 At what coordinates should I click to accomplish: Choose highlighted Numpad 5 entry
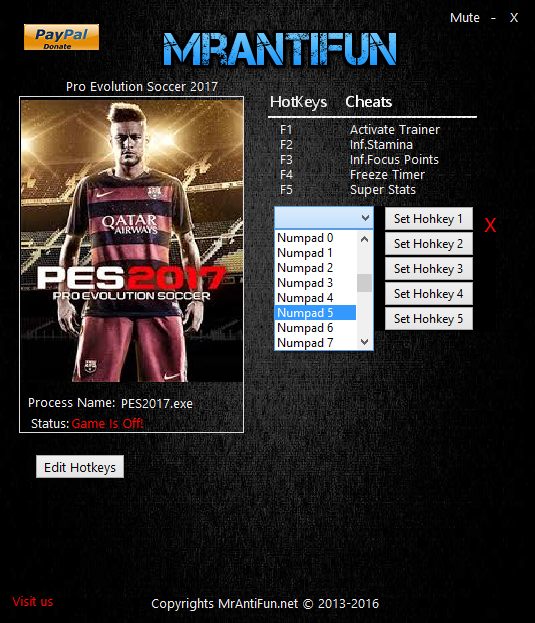coord(315,313)
